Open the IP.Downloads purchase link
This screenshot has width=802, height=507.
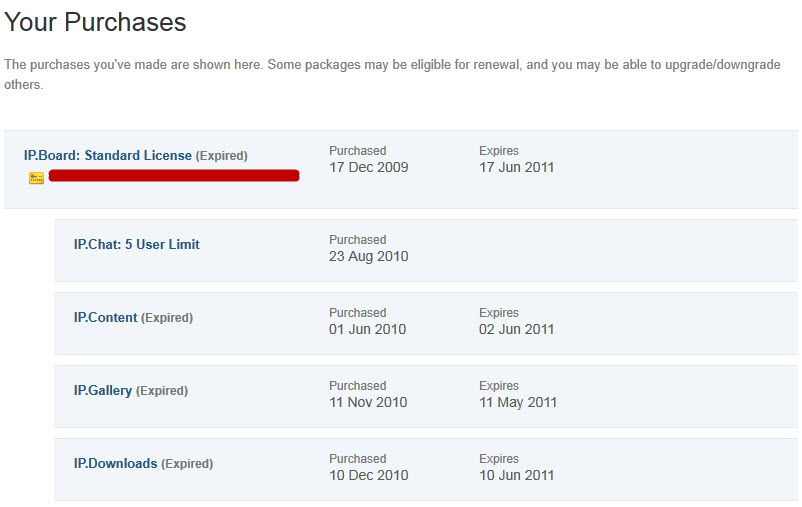click(116, 463)
